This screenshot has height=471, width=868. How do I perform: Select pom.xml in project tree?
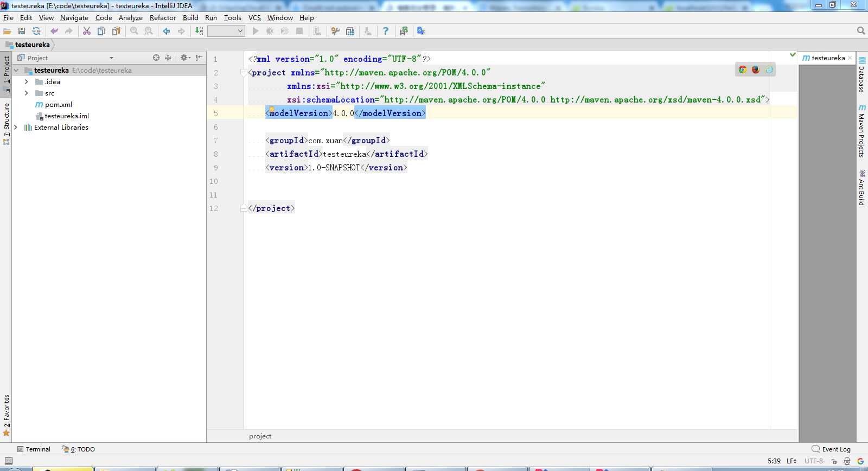(58, 105)
